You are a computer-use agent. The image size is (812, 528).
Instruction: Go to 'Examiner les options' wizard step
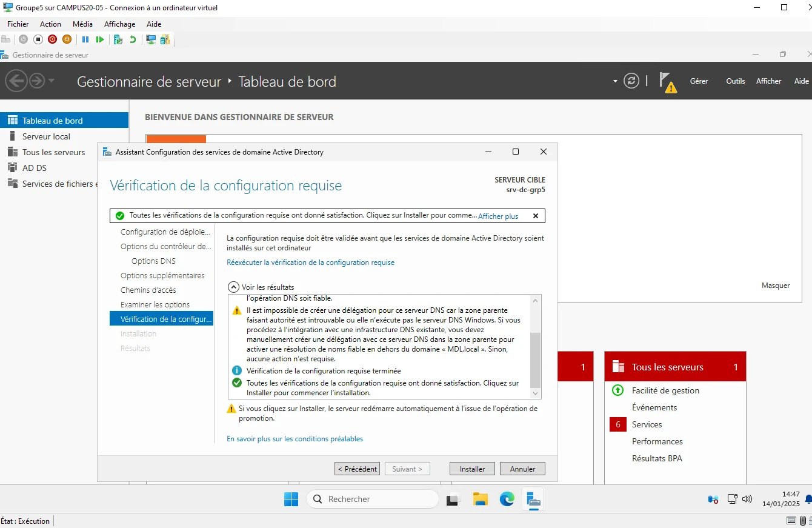155,304
